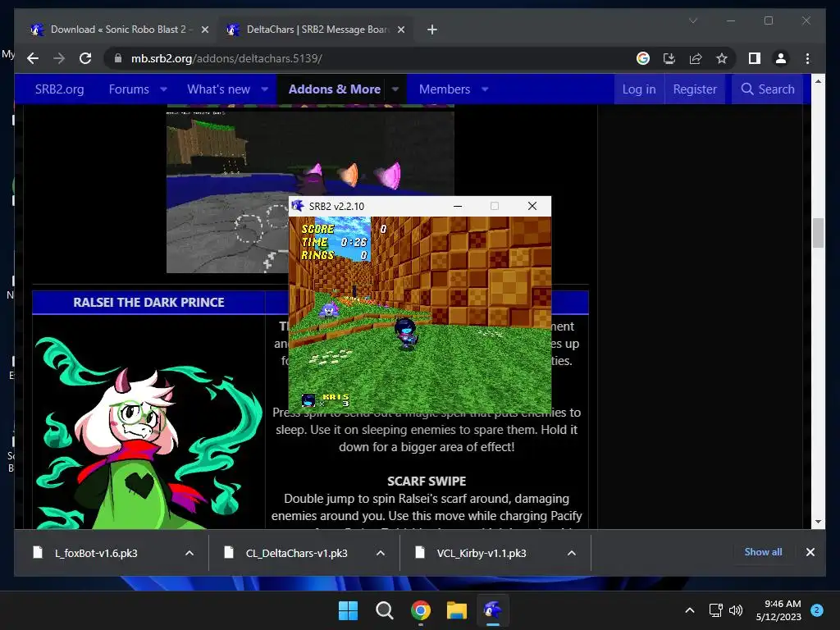Show hidden system tray icons

(689, 610)
